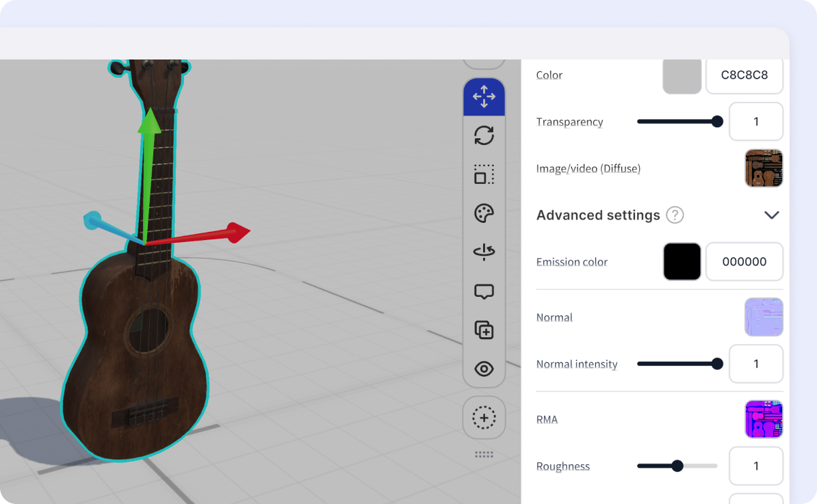Select the Rotate tool

click(x=484, y=136)
